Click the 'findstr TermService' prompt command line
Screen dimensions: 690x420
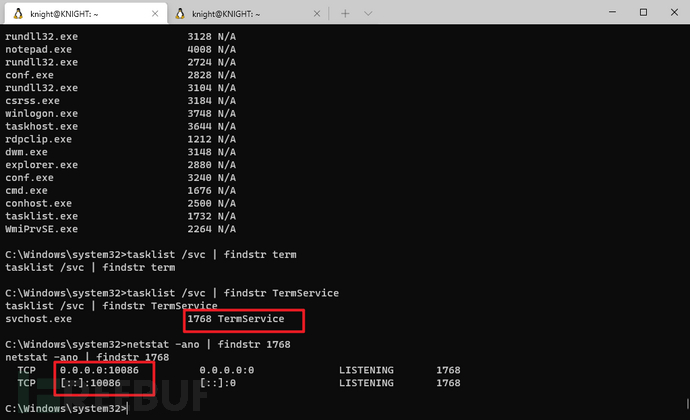click(x=172, y=293)
